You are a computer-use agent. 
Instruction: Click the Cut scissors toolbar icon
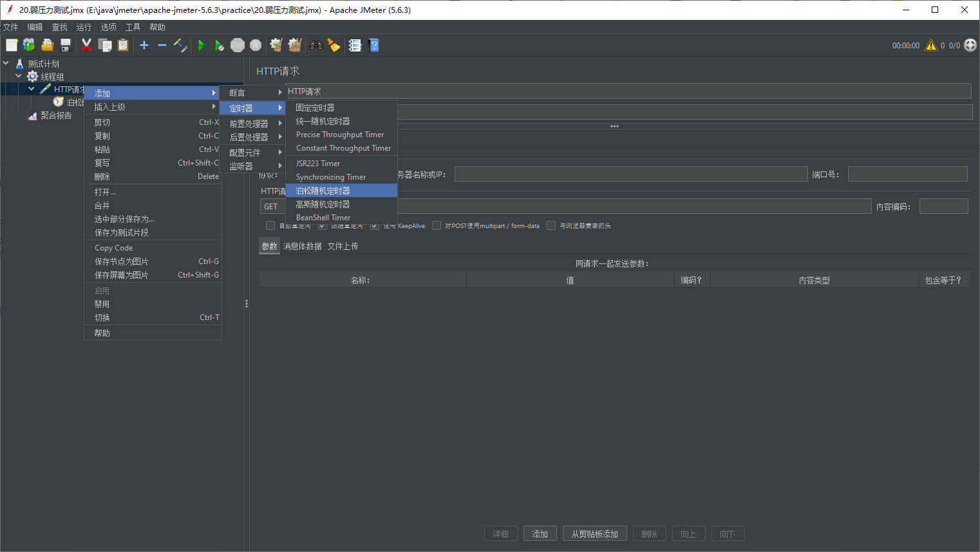(x=86, y=45)
